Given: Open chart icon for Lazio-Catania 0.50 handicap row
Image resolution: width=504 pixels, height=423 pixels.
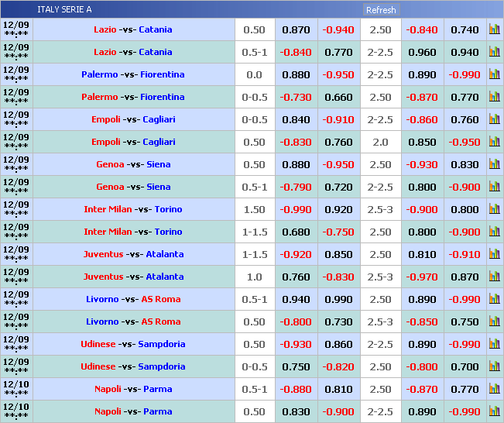Looking at the screenshot, I should pos(494,29).
